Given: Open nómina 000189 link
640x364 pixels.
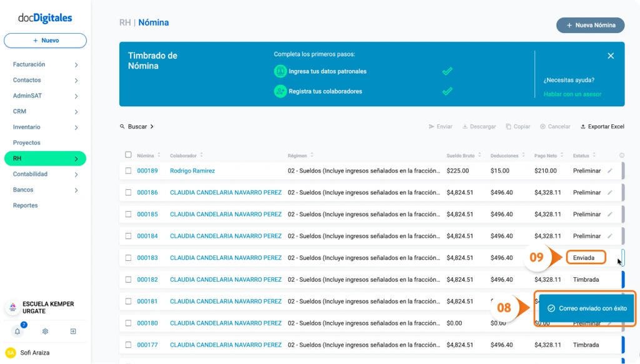Looking at the screenshot, I should coord(147,171).
